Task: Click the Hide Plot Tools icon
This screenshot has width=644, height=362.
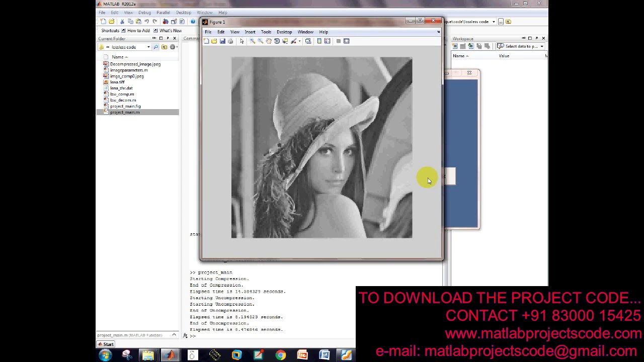Action: pos(339,41)
